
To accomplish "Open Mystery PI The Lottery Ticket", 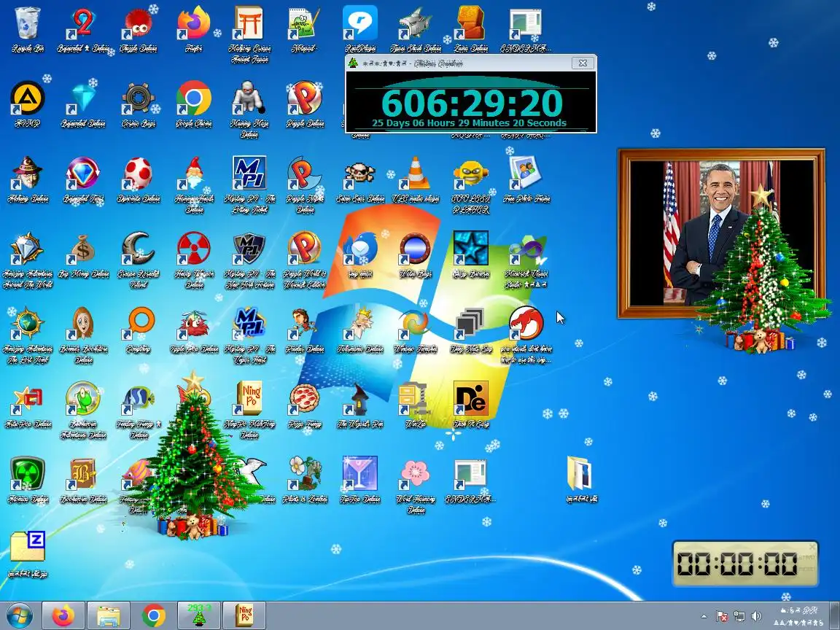I will (249, 174).
